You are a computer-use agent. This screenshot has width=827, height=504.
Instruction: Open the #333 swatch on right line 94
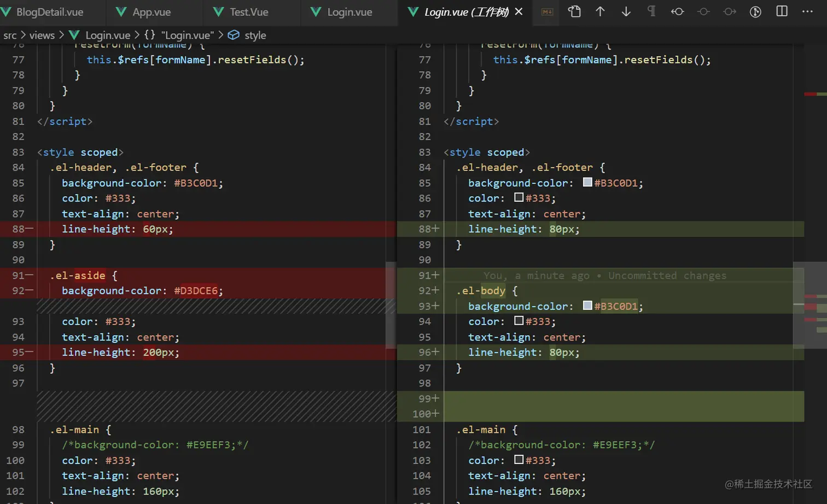tap(519, 321)
